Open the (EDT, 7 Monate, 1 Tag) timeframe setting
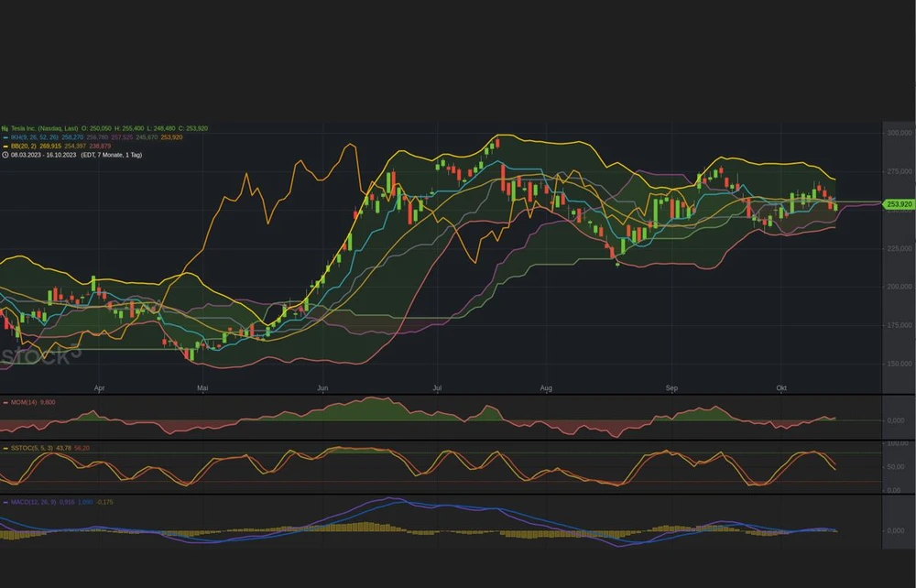This screenshot has height=588, width=916. point(113,155)
